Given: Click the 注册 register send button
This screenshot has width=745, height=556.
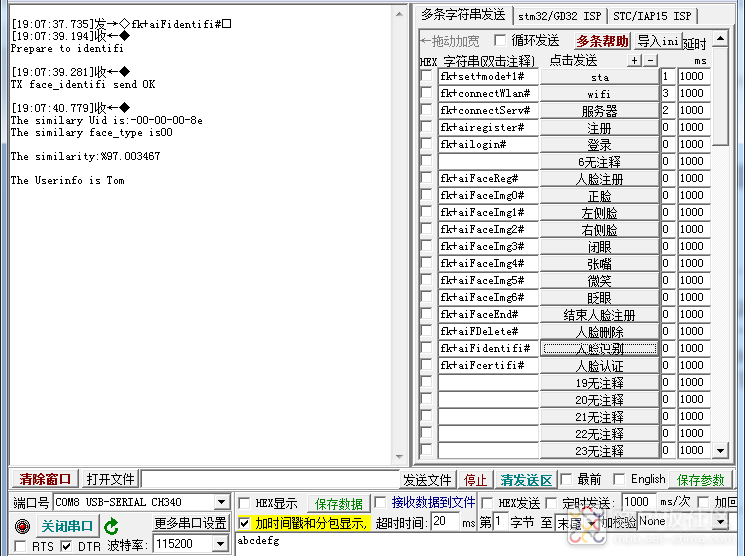Looking at the screenshot, I should pyautogui.click(x=599, y=128).
